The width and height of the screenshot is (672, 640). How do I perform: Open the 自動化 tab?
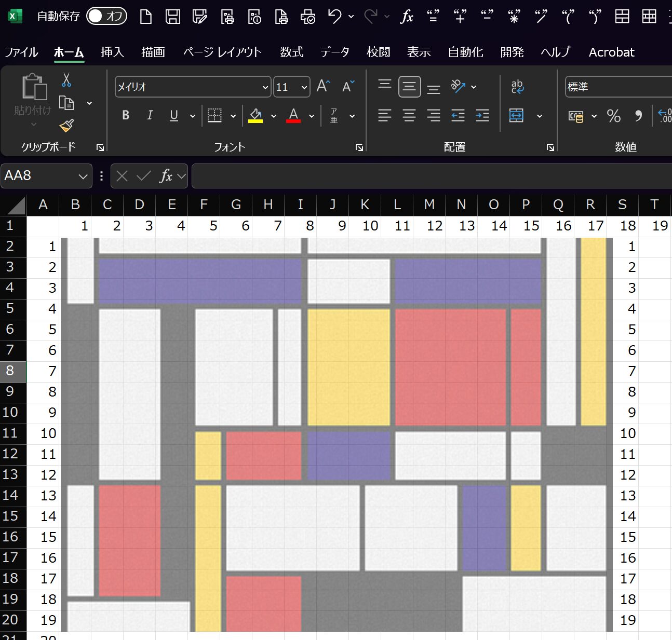tap(465, 52)
